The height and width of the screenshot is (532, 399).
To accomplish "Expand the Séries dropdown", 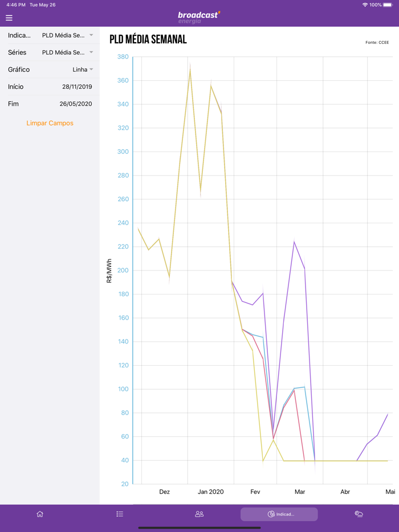I will [x=50, y=52].
